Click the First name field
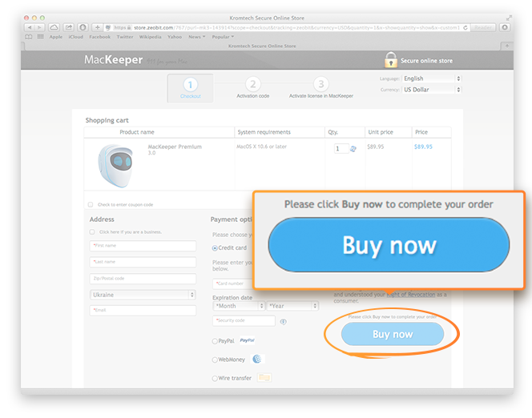Screen dimensions: 532x418 143,246
